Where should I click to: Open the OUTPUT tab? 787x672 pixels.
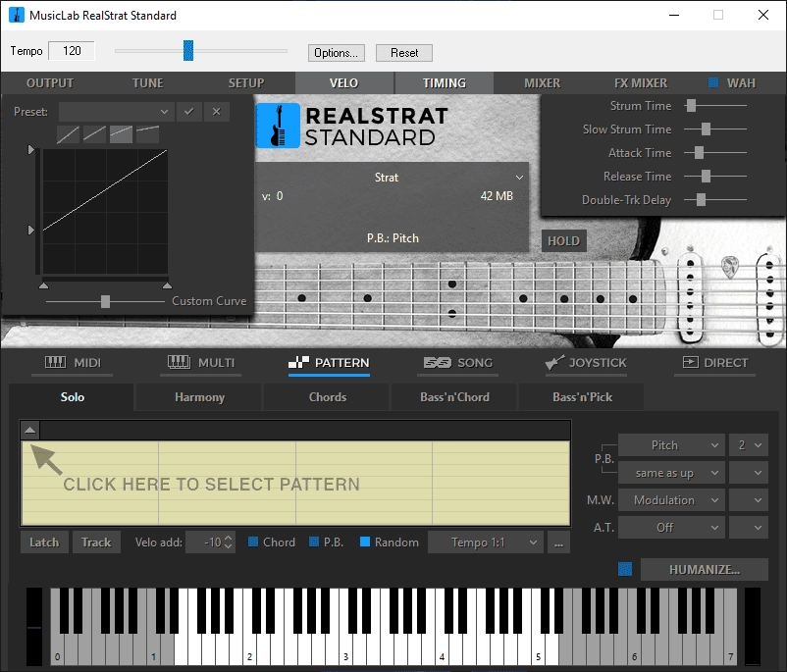pos(50,82)
